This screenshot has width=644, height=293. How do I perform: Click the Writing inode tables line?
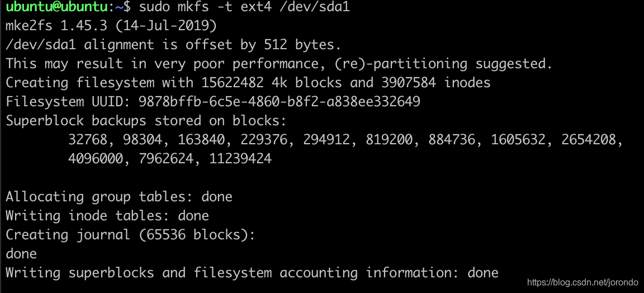[107, 216]
